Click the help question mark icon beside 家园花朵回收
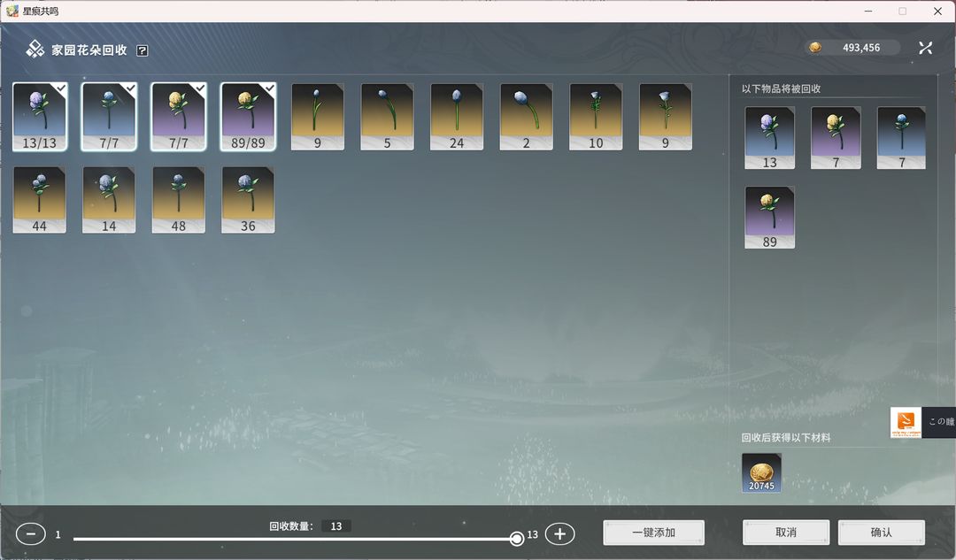Screen dimensions: 956x560 pyautogui.click(x=143, y=50)
